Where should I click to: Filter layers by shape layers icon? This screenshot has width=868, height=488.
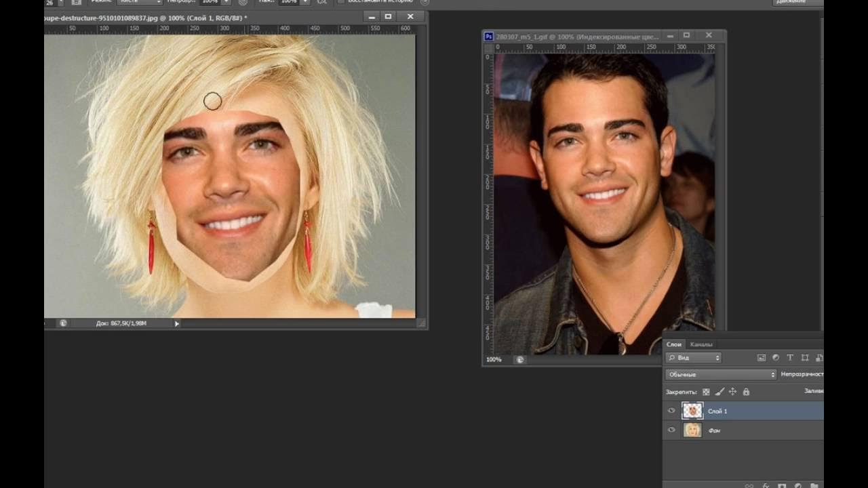(805, 357)
